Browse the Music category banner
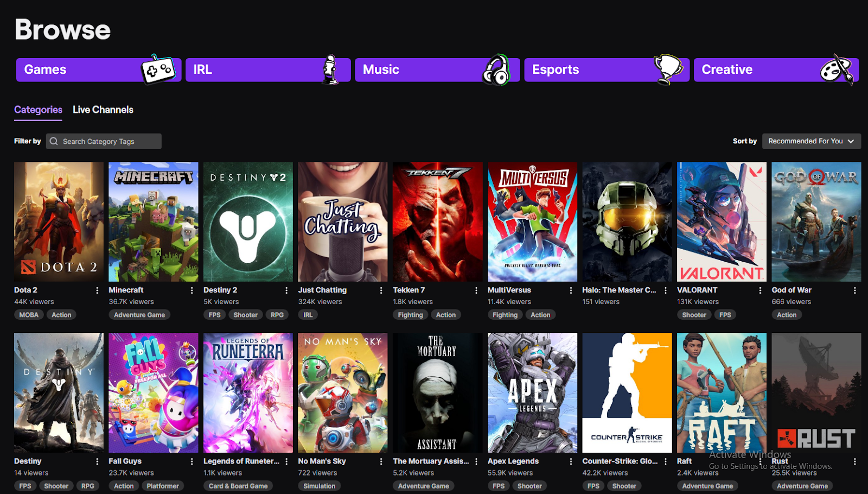The image size is (868, 494). pos(437,69)
